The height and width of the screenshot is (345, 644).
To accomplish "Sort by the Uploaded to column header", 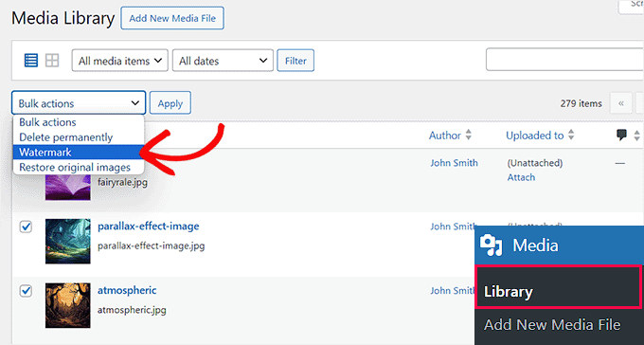I will coord(535,136).
